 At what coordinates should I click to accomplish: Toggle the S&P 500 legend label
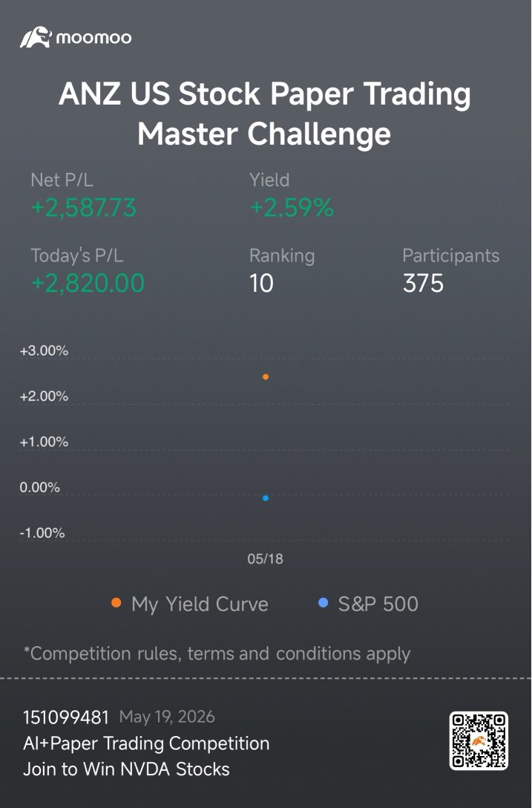point(378,604)
